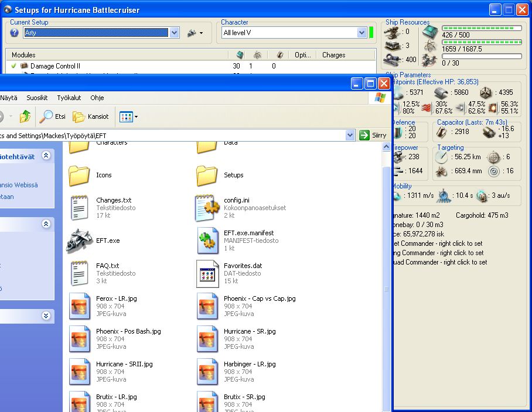Click the scan resolution icon at 669.4 mm
Screen dimensions: 532x412
tap(441, 171)
